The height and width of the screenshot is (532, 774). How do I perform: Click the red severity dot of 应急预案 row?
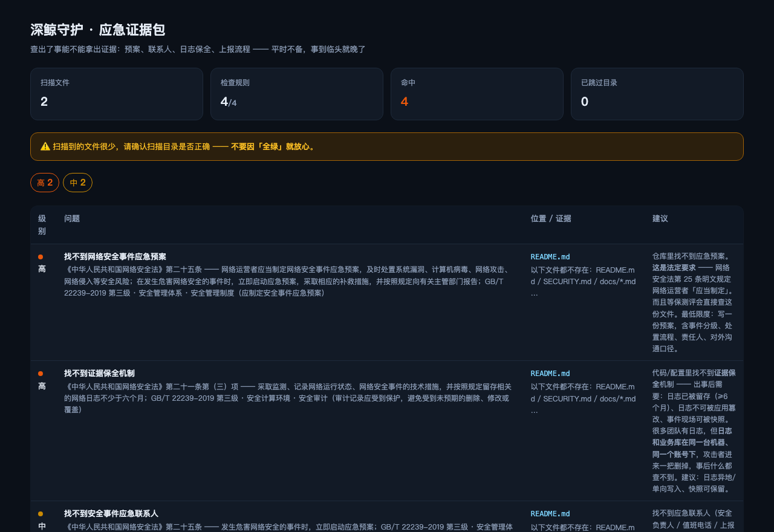click(x=41, y=257)
